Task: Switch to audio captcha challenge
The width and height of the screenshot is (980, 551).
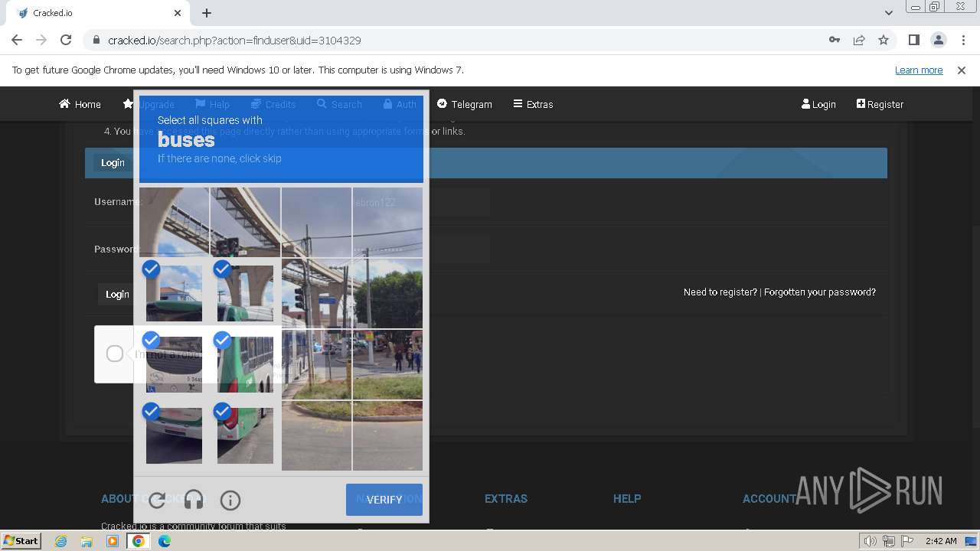Action: 194,500
